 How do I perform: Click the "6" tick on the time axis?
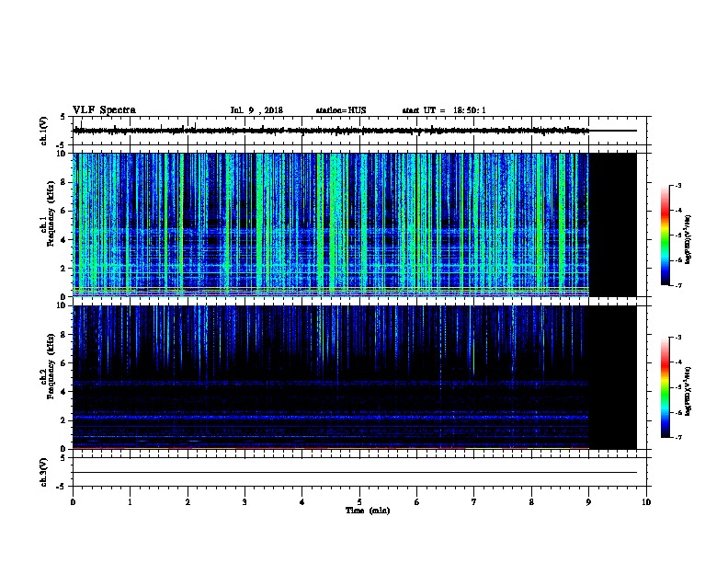(x=416, y=501)
